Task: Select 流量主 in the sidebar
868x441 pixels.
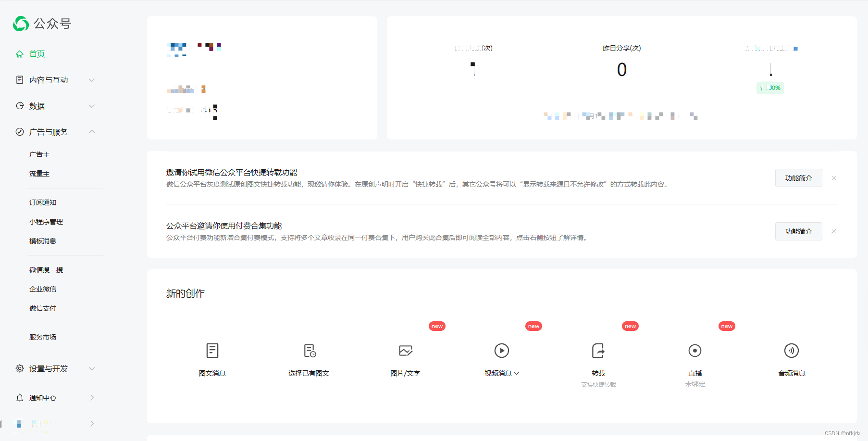Action: point(40,174)
